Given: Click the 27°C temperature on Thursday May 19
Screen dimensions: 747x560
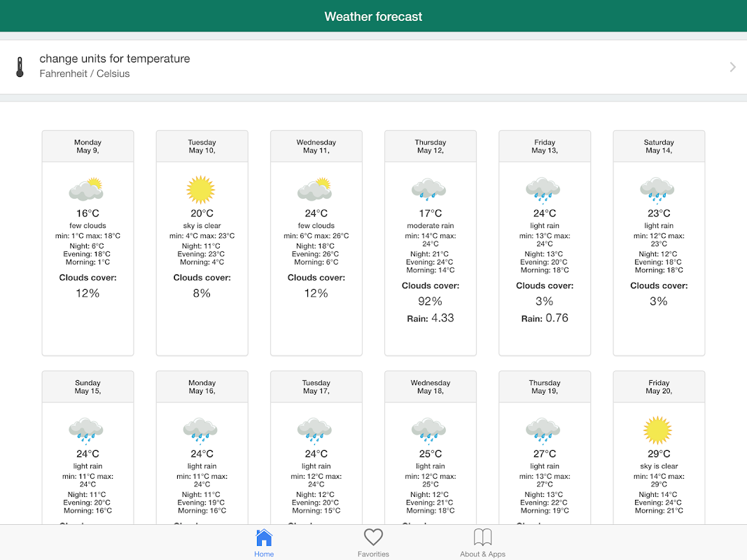Looking at the screenshot, I should [545, 454].
